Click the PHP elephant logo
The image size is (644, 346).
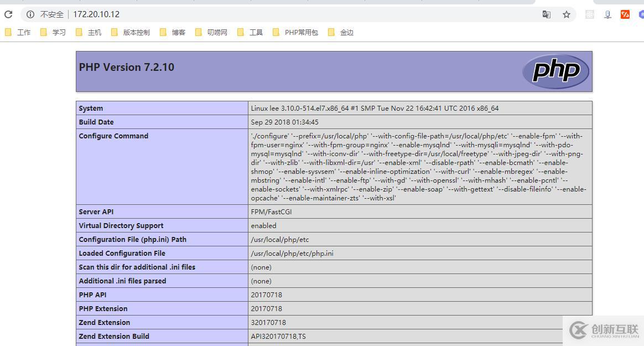click(555, 71)
